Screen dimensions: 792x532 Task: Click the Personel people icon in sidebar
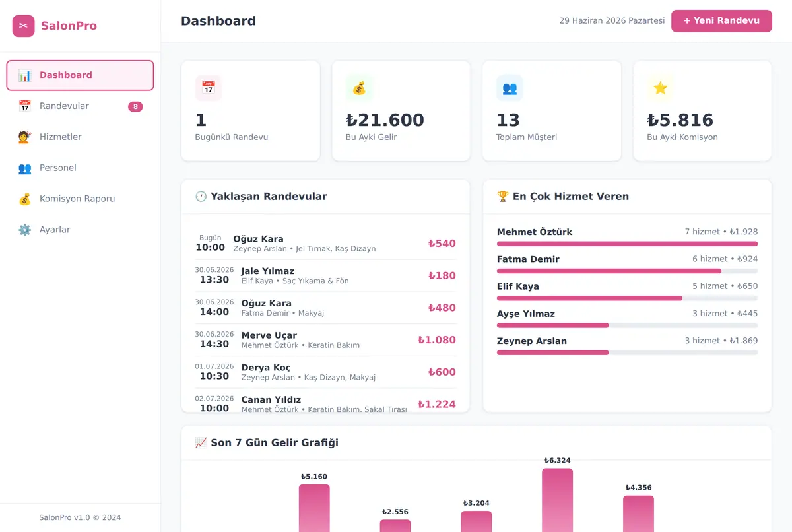(24, 168)
